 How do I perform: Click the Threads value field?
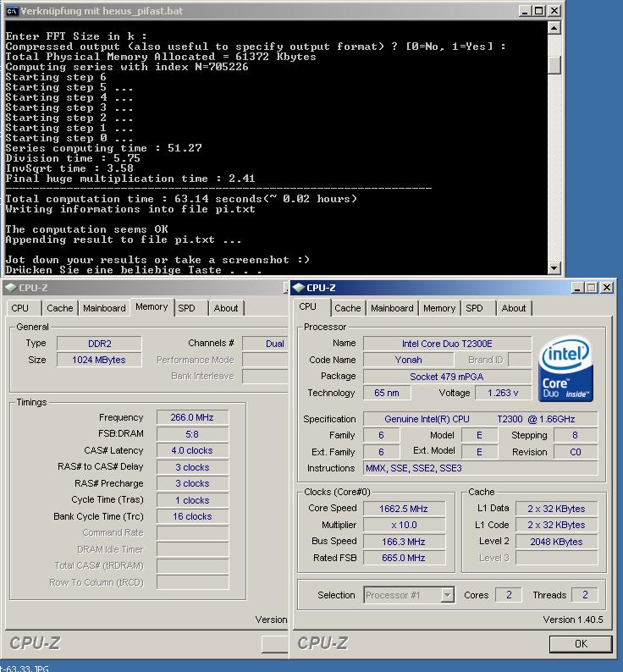pyautogui.click(x=585, y=595)
